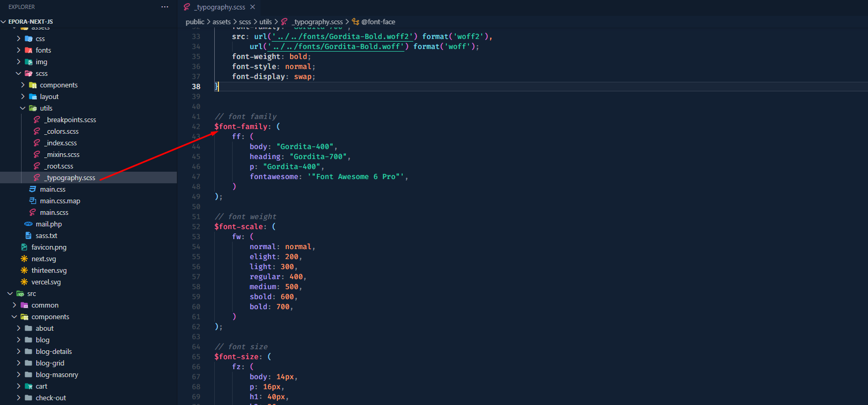Click the SVG icon next to vercel.svg

pyautogui.click(x=24, y=282)
